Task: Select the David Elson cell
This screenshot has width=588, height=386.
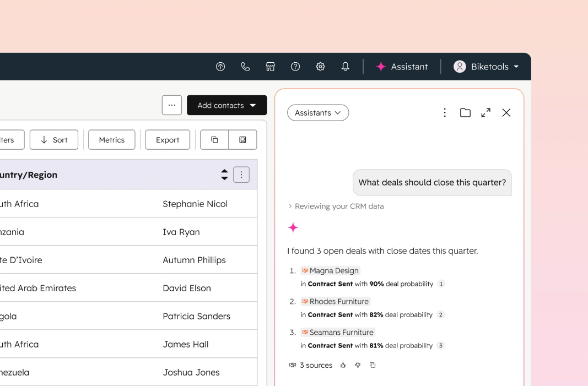Action: click(187, 288)
